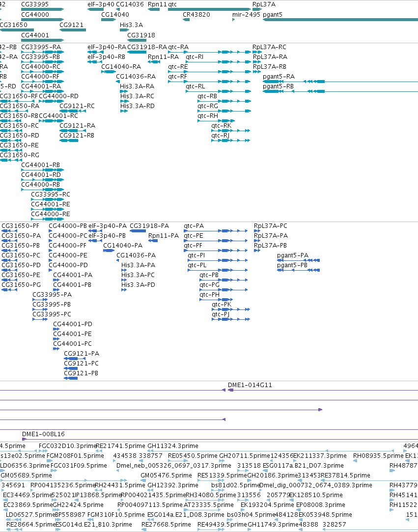Select protein qtc-PK label

pyautogui.click(x=222, y=305)
